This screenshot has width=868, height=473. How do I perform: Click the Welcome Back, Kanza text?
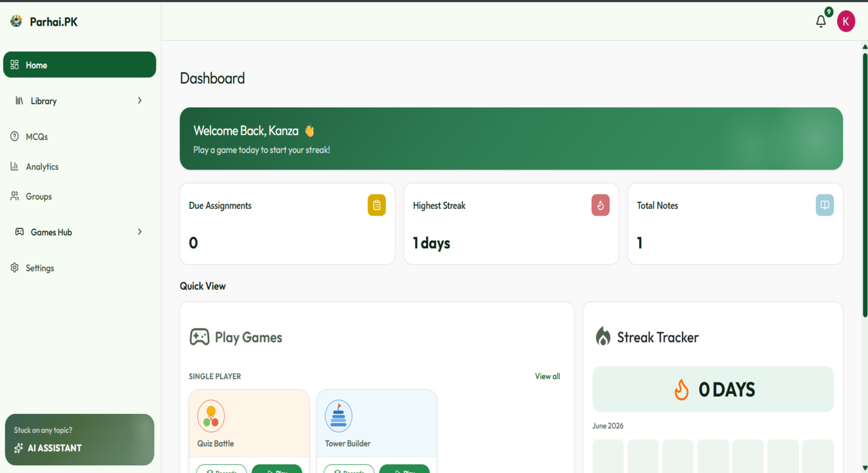pos(246,131)
